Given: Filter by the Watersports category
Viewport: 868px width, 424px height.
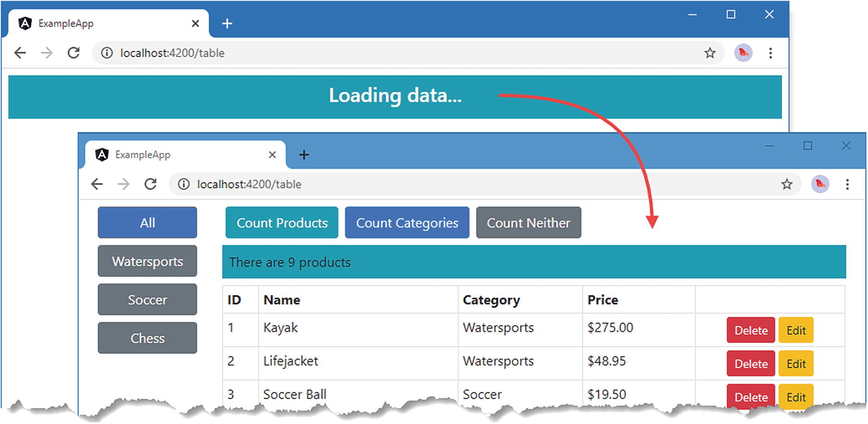Looking at the screenshot, I should [147, 261].
